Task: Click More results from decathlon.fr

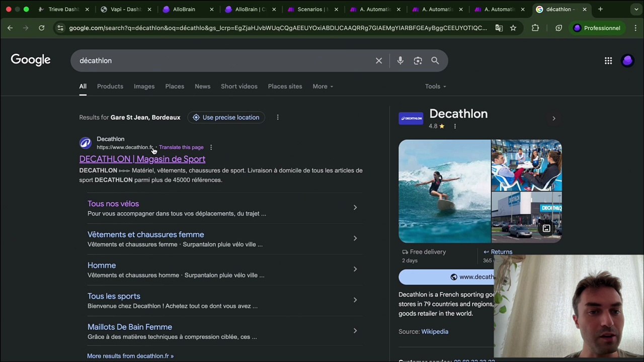Action: (x=130, y=356)
